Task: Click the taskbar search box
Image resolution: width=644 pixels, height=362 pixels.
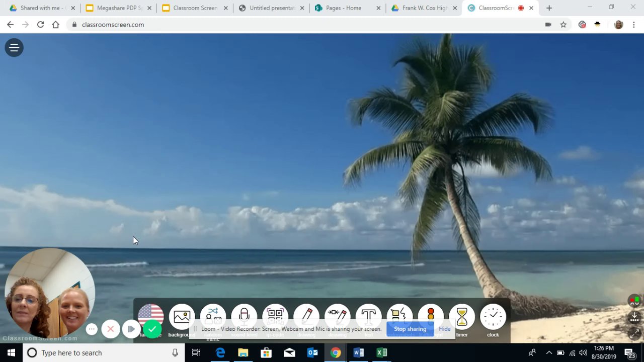Action: [104, 353]
